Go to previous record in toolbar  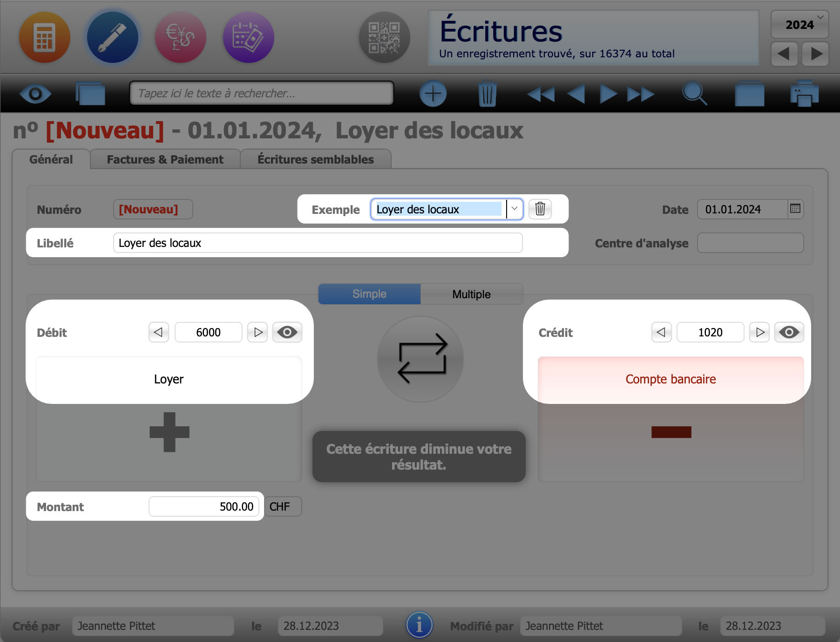pyautogui.click(x=576, y=94)
